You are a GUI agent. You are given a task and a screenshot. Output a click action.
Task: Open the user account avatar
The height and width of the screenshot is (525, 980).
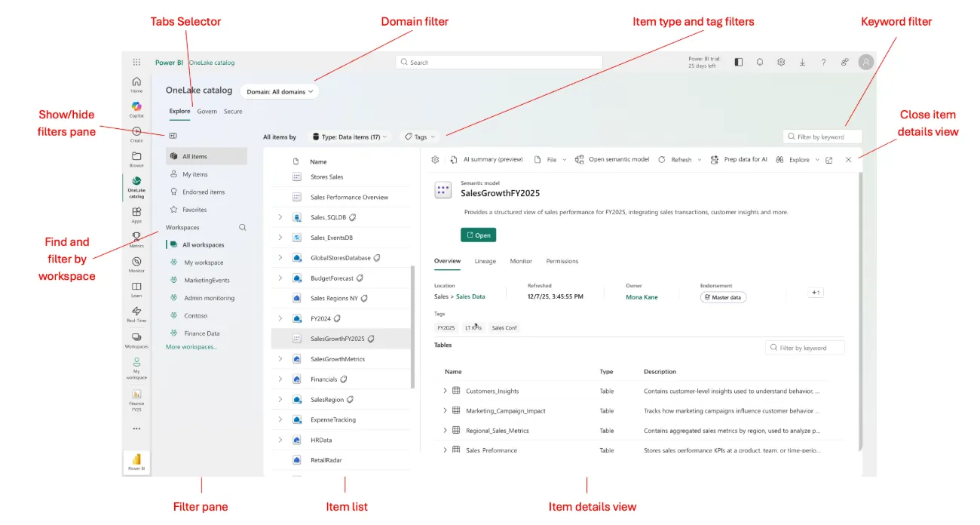click(866, 63)
